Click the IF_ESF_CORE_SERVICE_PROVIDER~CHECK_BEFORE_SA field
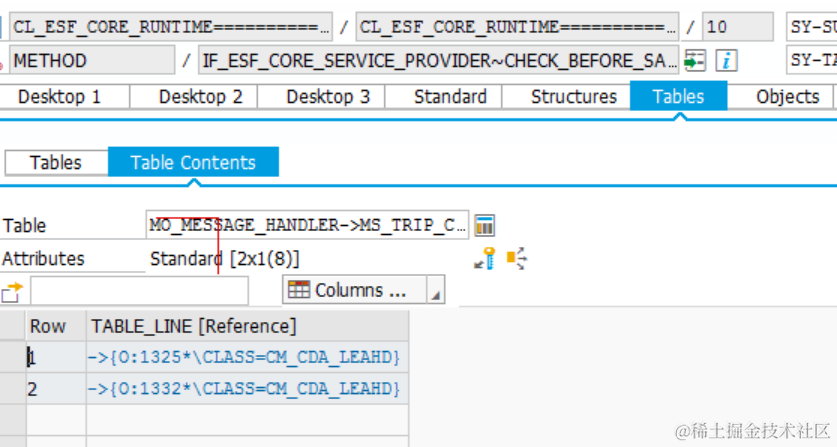The width and height of the screenshot is (837, 447). click(438, 60)
